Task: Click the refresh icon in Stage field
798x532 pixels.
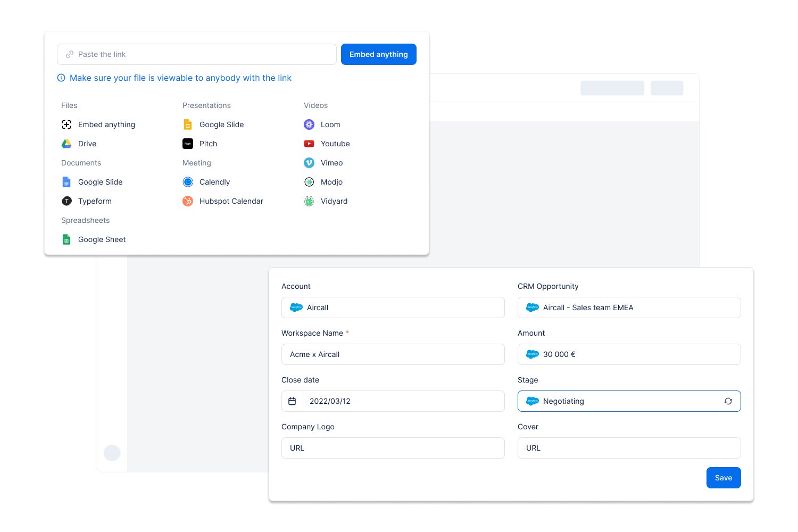Action: point(728,401)
